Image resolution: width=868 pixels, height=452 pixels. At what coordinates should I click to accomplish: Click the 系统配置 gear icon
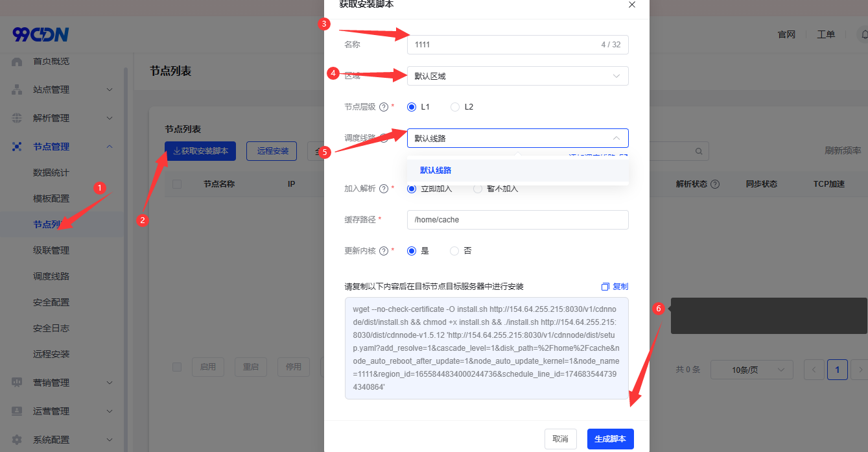pos(17,440)
